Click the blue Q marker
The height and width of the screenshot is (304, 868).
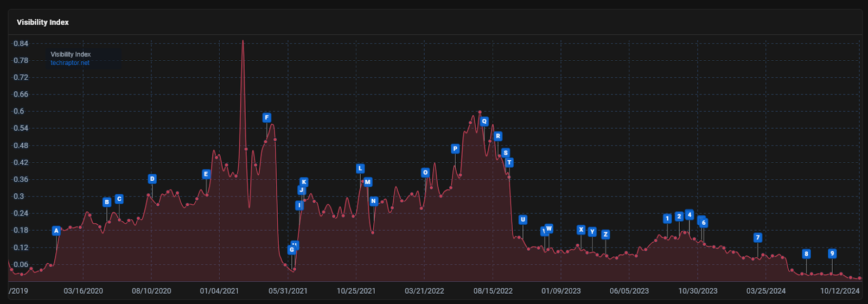pos(484,122)
